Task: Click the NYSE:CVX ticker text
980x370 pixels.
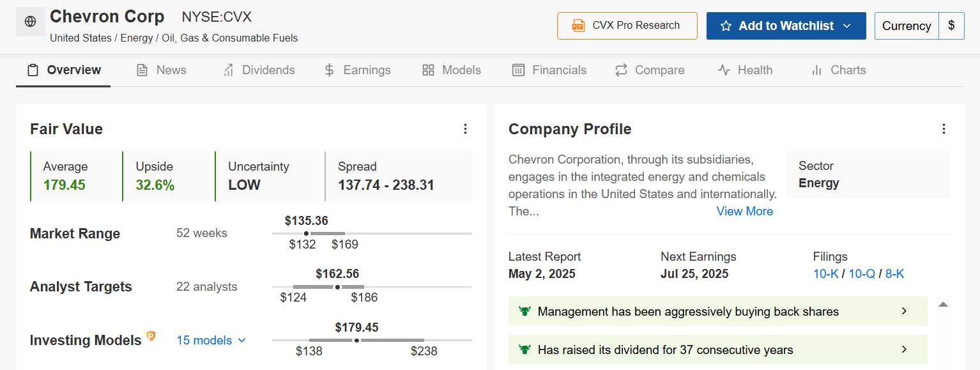Action: click(x=217, y=17)
